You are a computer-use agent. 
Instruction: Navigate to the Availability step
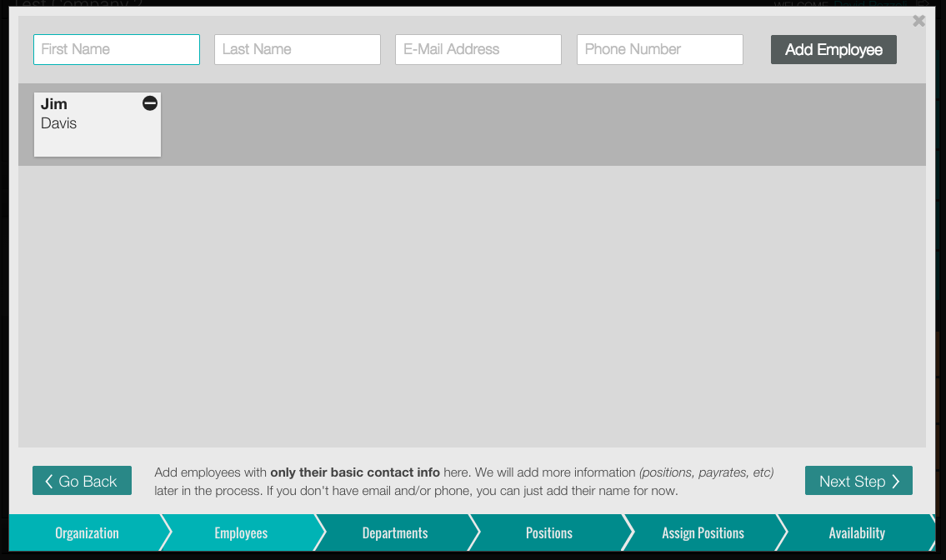click(x=857, y=532)
